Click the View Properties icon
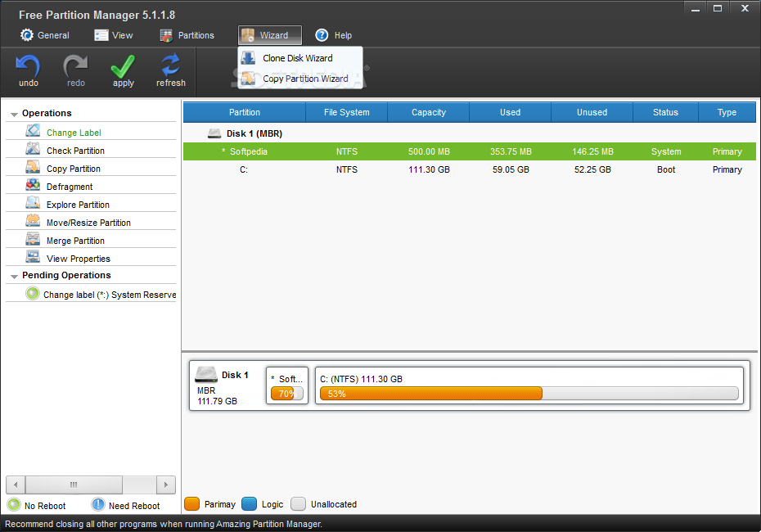This screenshot has width=761, height=532. pyautogui.click(x=33, y=257)
